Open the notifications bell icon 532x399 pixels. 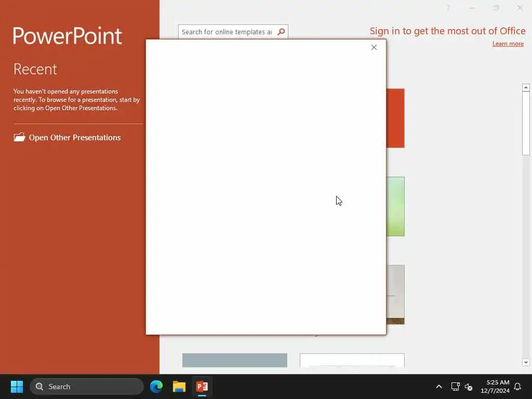coord(517,387)
